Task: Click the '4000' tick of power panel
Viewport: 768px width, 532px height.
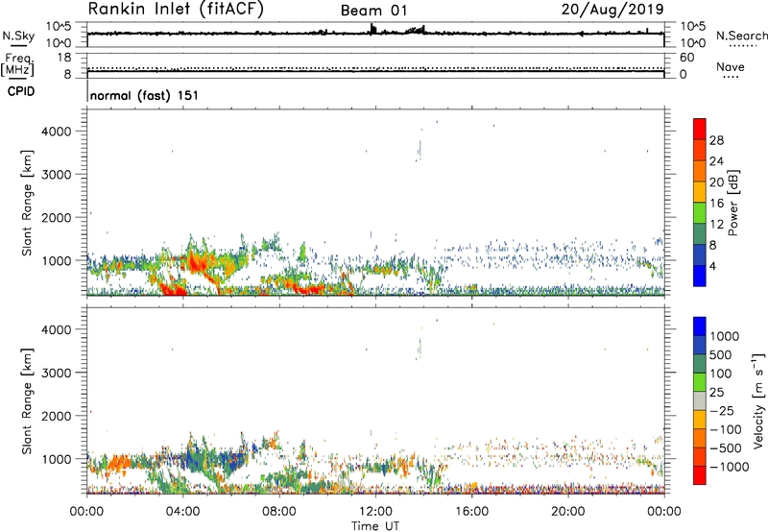Action: [x=57, y=132]
